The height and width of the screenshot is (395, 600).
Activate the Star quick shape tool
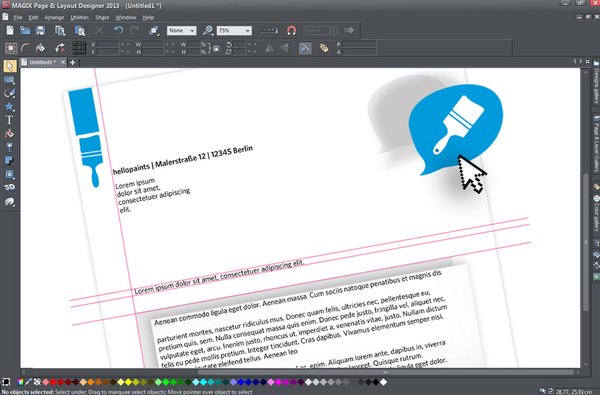[9, 106]
